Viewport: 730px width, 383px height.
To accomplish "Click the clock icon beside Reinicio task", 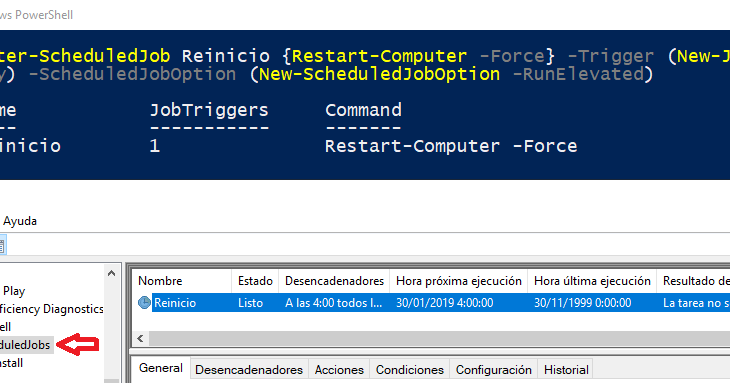I will tap(144, 302).
